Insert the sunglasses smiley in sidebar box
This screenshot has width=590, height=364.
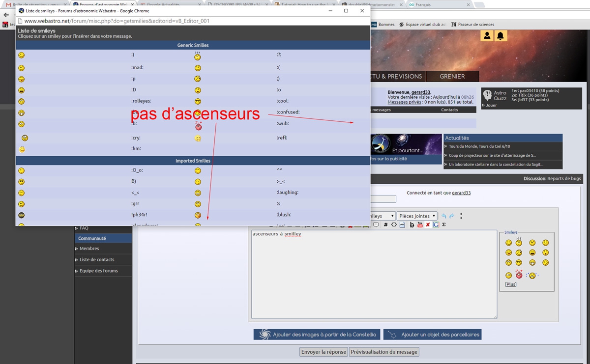click(519, 263)
